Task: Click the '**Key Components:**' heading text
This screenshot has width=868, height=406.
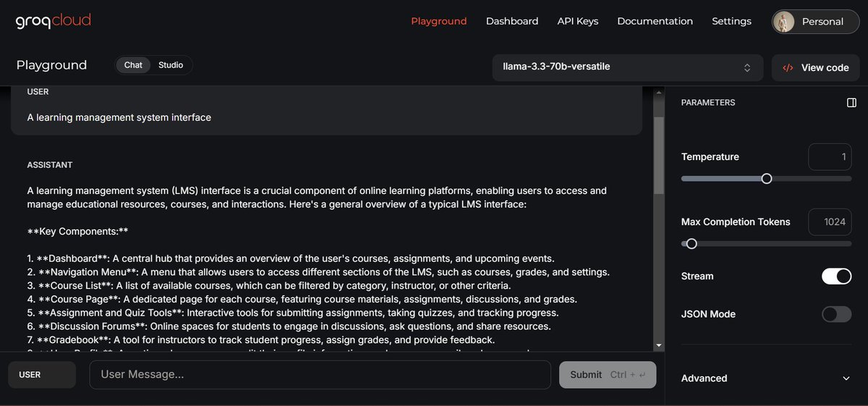Action: pos(77,232)
